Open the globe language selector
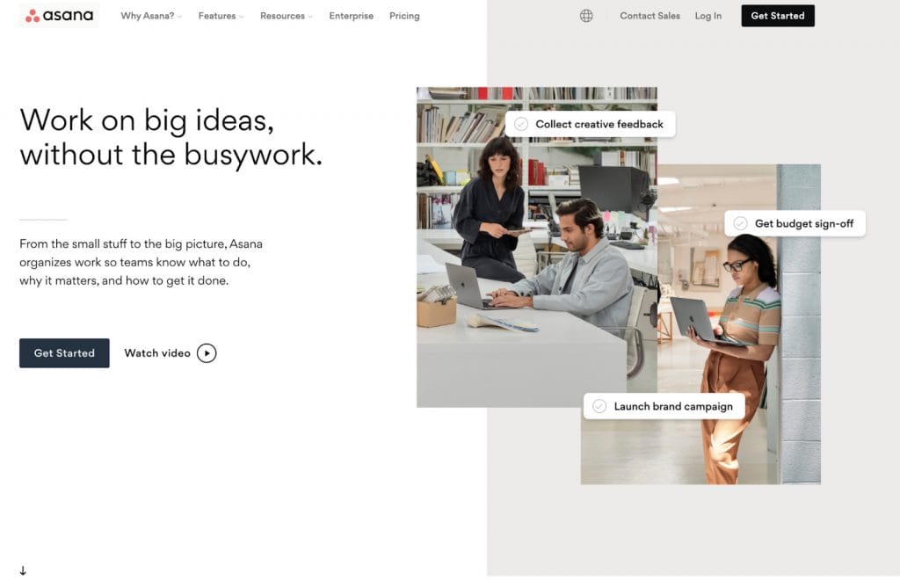Screen dimensions: 900x588 586,16
